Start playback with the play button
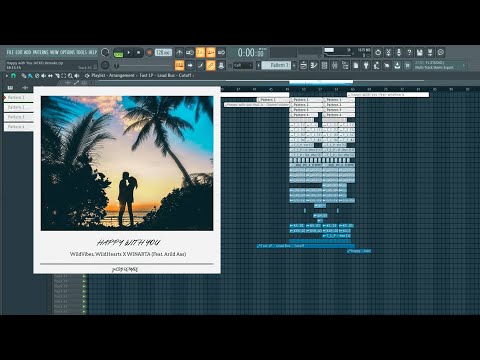Viewport: 480px width, 360px height. coord(129,53)
